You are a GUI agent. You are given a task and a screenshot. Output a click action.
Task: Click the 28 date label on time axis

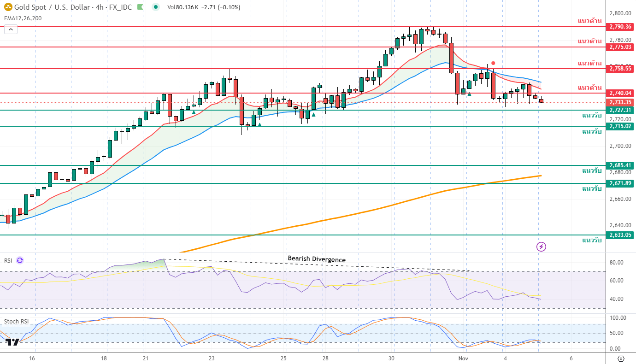point(325,358)
